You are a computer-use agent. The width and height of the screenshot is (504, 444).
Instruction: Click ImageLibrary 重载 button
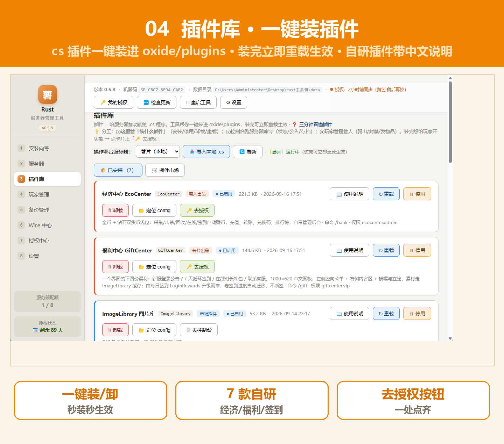point(386,314)
